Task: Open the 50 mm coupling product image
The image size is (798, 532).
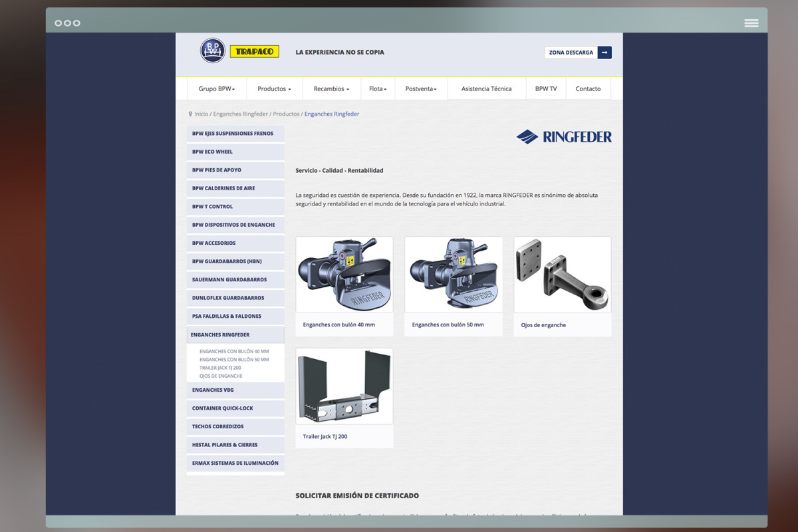Action: pyautogui.click(x=454, y=275)
